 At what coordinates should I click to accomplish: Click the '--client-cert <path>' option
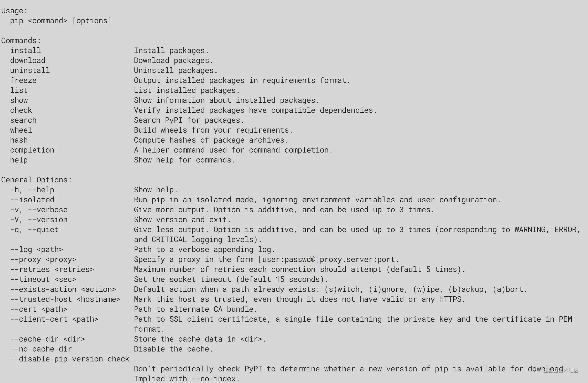tap(54, 319)
